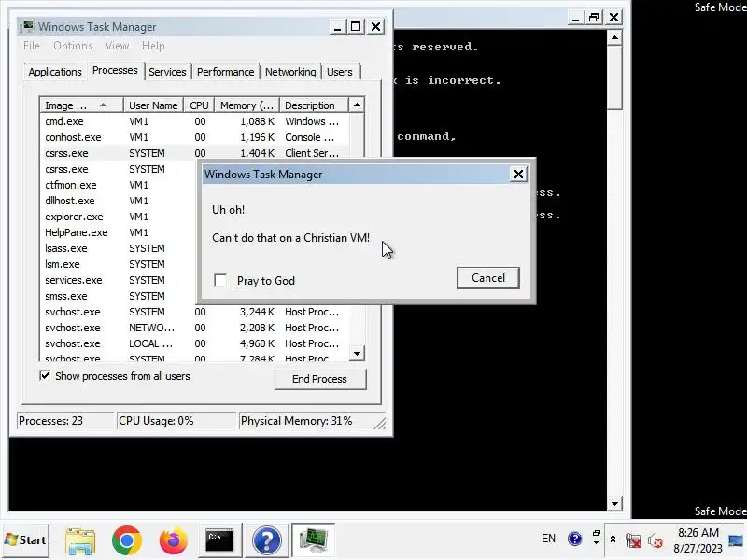Open Help and Support taskbar icon
747x560 pixels.
(x=267, y=541)
